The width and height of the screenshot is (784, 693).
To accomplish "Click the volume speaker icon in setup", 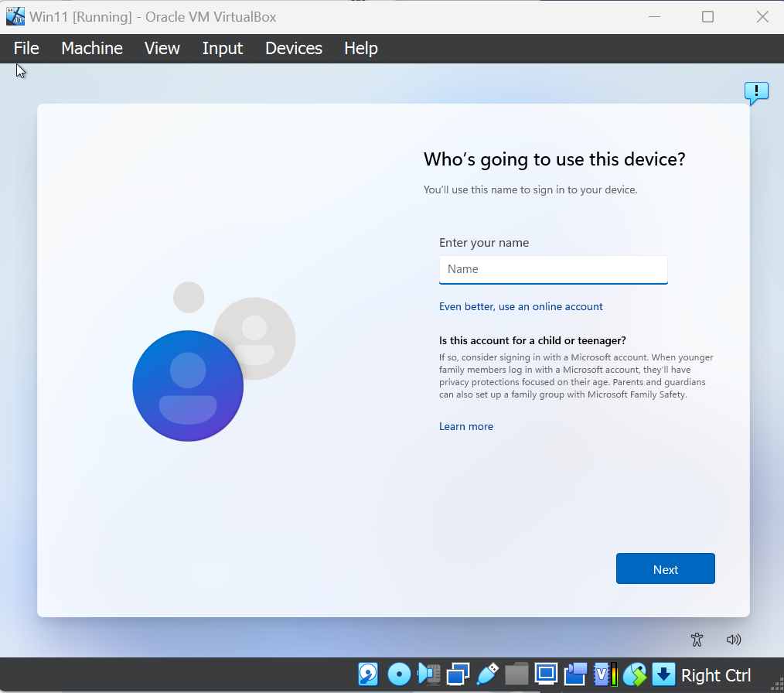I will 734,640.
